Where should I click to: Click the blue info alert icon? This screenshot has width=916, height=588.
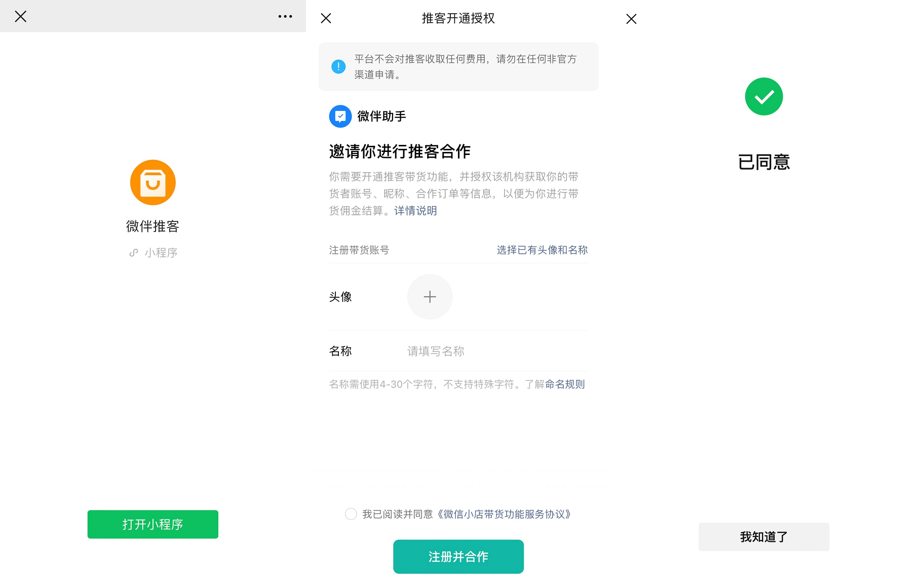[338, 66]
